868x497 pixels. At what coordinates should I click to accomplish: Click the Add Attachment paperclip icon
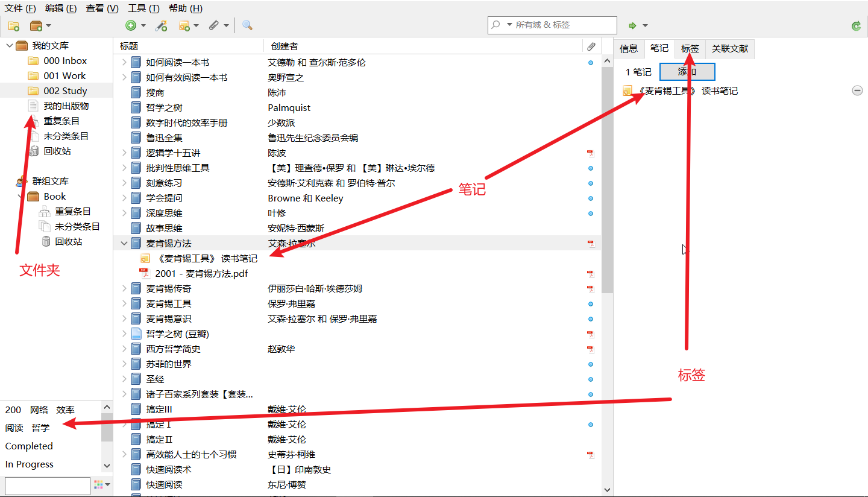pos(214,25)
